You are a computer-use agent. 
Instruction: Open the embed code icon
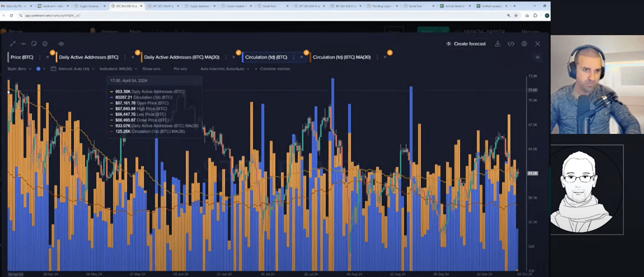(x=511, y=44)
